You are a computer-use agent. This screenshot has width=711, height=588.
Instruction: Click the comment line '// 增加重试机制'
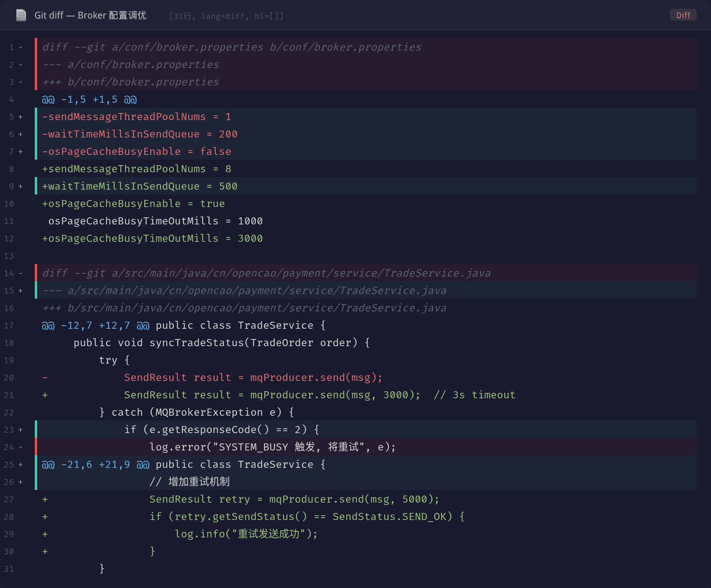[190, 482]
